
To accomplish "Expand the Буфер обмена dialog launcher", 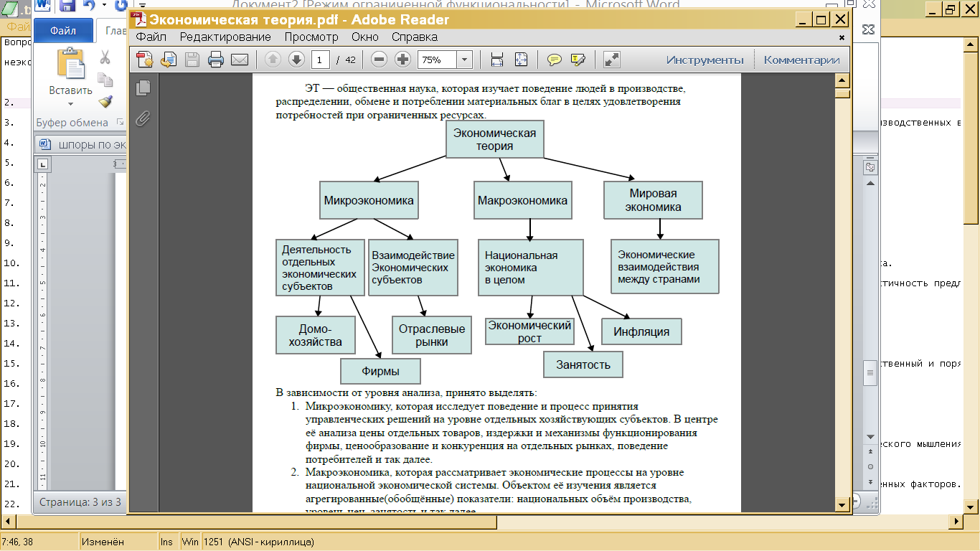I will (120, 123).
